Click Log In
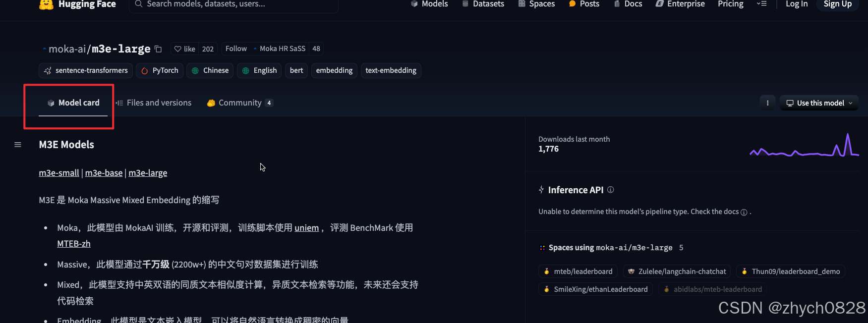 click(x=797, y=4)
